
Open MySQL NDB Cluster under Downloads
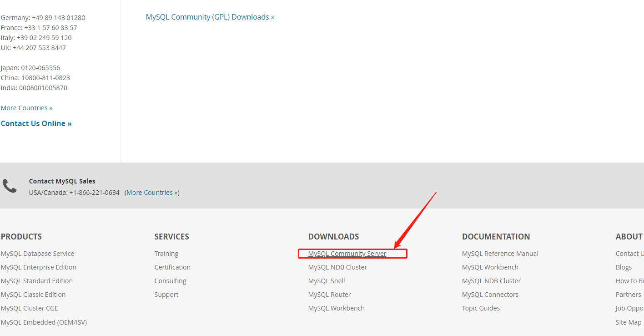click(337, 267)
